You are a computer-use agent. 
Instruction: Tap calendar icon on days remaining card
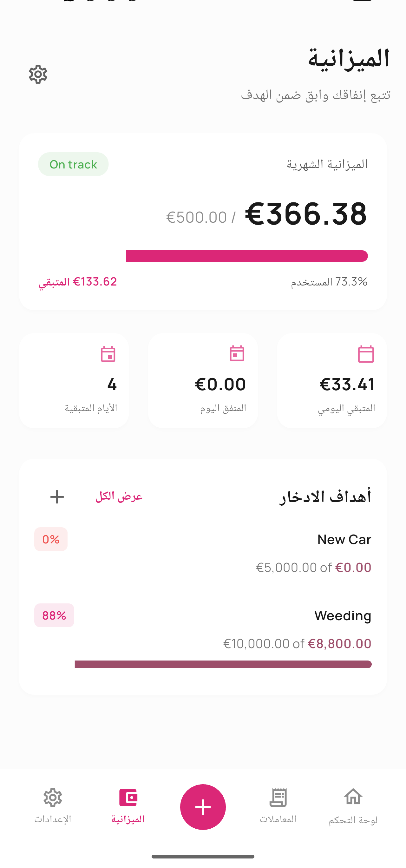[x=108, y=354]
